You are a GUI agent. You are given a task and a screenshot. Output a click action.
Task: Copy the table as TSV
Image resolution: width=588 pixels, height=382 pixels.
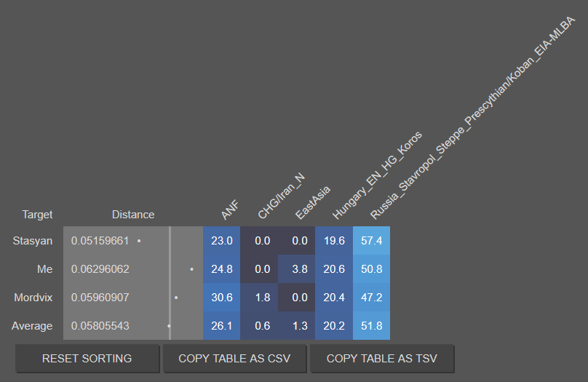point(382,359)
